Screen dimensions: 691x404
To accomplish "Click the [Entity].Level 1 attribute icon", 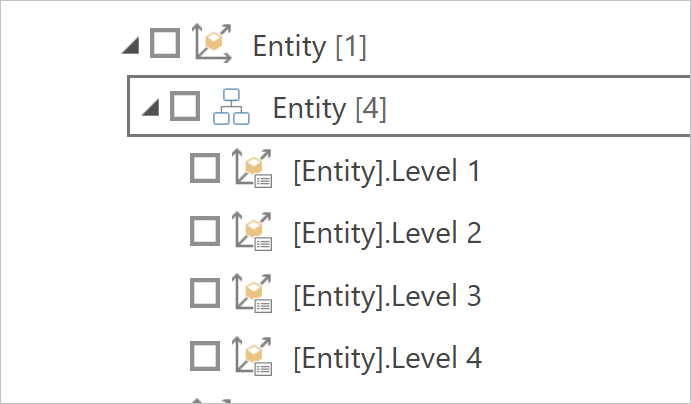I will tap(253, 170).
